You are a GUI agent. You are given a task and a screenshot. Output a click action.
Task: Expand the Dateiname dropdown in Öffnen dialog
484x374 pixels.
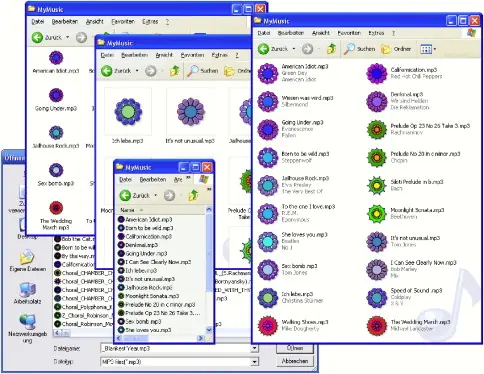point(254,348)
